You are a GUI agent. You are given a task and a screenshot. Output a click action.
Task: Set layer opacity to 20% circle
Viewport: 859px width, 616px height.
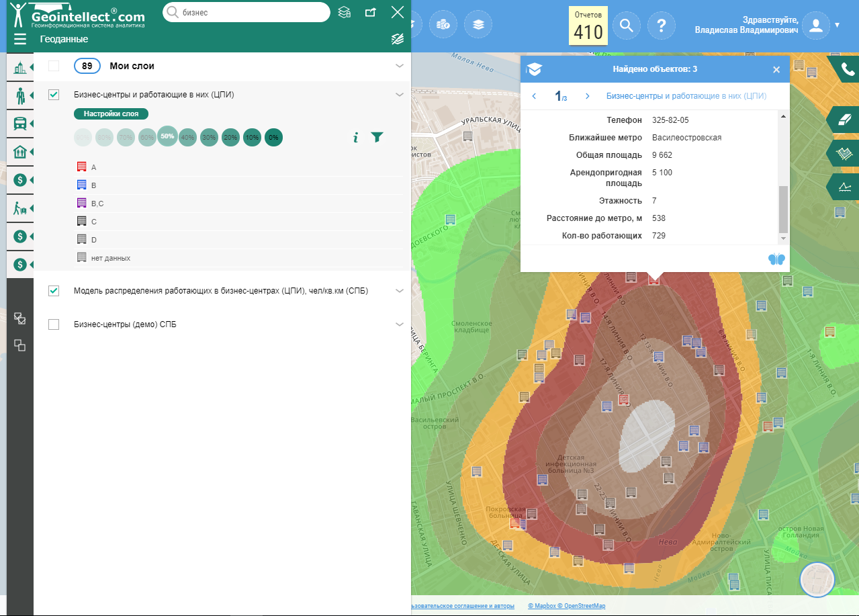click(230, 137)
